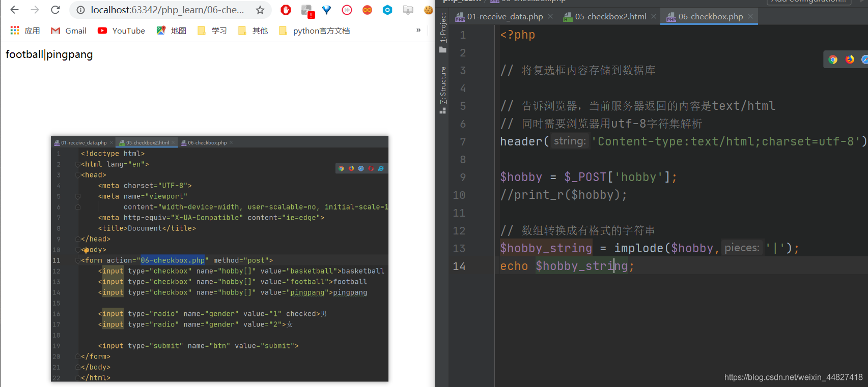
Task: Open the 其他 bookmark folder
Action: (253, 31)
